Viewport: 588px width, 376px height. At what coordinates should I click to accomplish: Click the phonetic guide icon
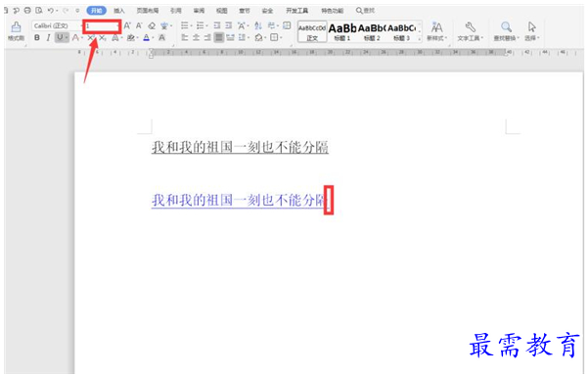coord(164,25)
